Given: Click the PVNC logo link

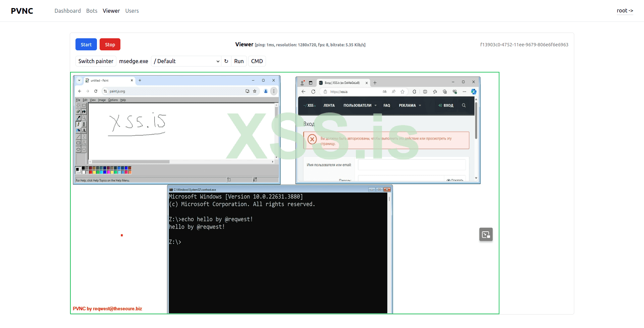Looking at the screenshot, I should [x=22, y=11].
